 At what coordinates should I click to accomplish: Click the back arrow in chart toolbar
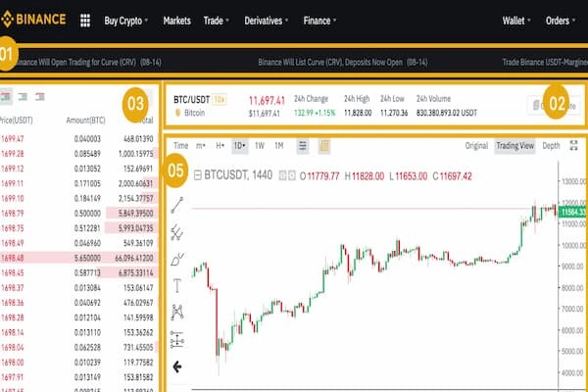[x=177, y=367]
